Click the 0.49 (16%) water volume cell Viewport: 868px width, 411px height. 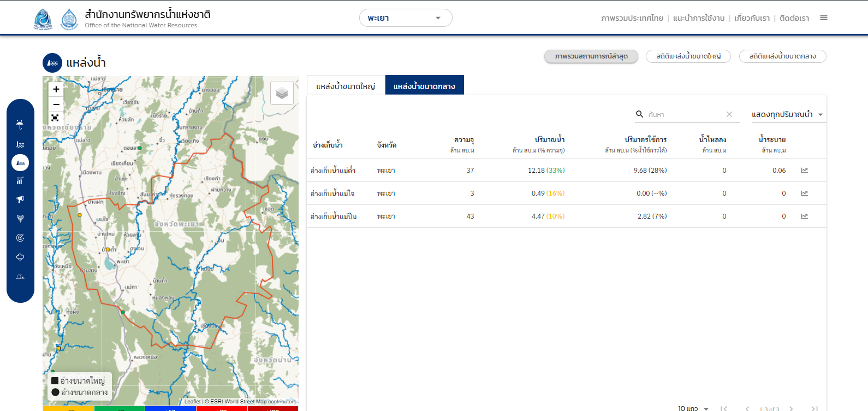tap(548, 193)
